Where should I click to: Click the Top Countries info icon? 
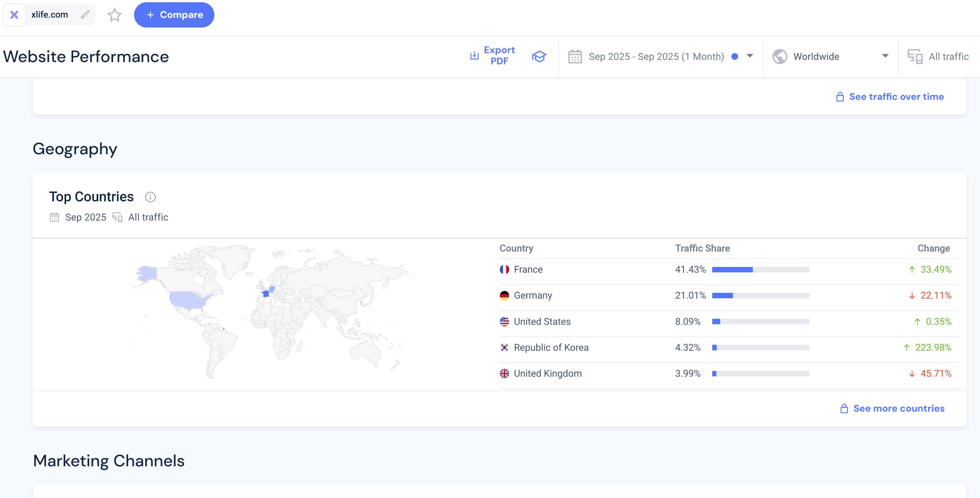coord(150,197)
